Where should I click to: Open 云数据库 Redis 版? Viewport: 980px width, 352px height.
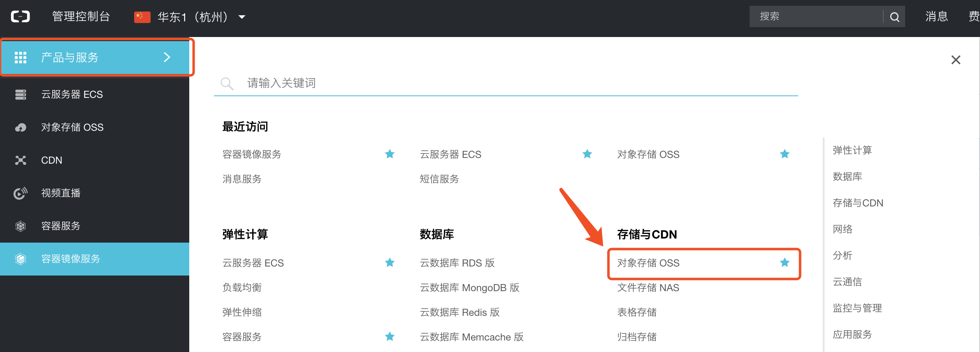coord(460,312)
